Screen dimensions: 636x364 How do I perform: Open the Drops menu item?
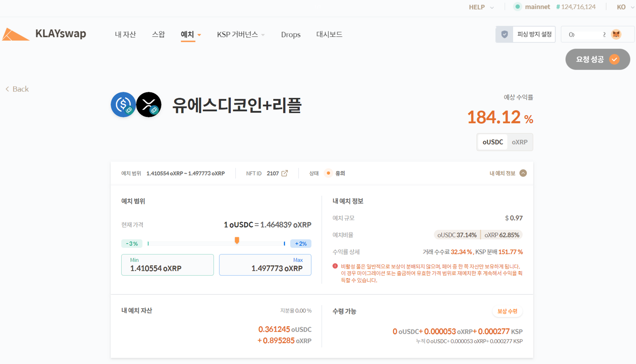(291, 34)
